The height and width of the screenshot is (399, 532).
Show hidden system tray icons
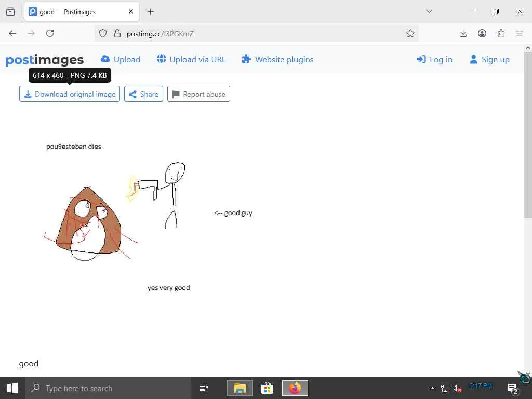[432, 388]
